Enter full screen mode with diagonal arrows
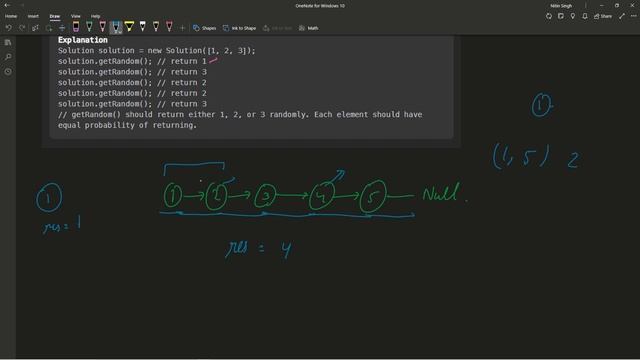 (622, 16)
